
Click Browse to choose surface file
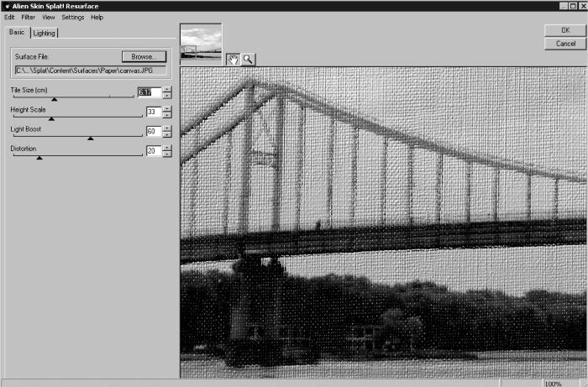[x=144, y=56]
